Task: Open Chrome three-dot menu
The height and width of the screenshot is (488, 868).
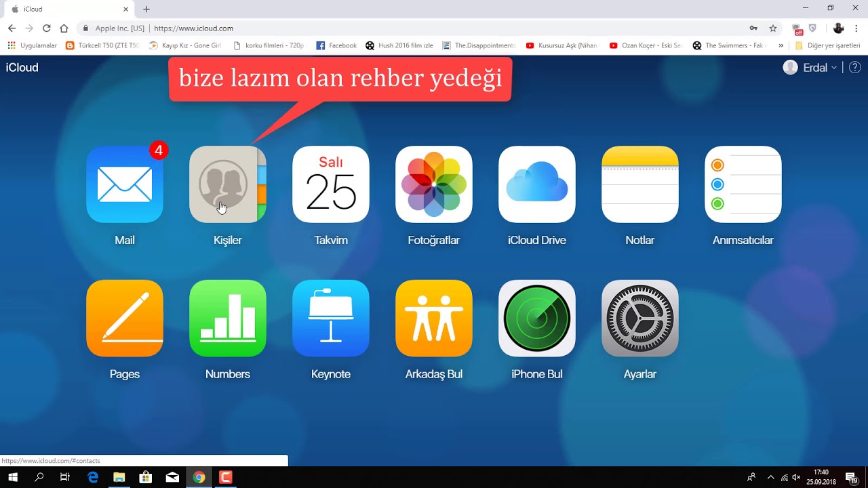Action: pyautogui.click(x=856, y=28)
